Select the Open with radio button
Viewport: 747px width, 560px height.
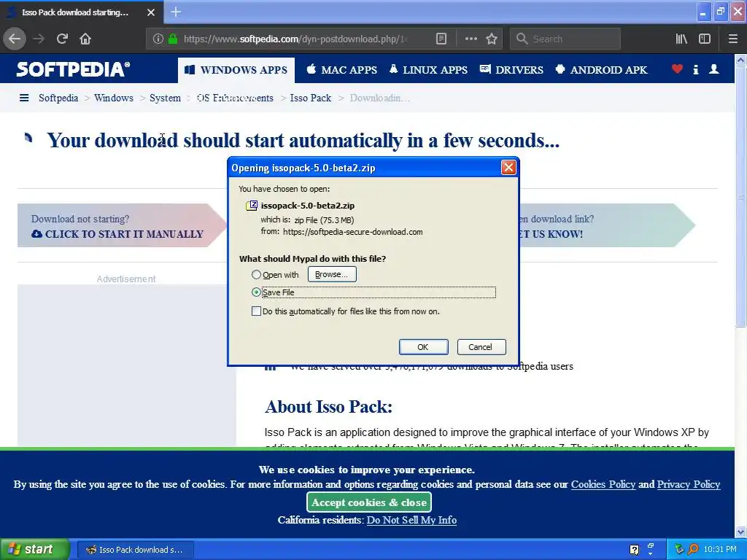click(256, 275)
